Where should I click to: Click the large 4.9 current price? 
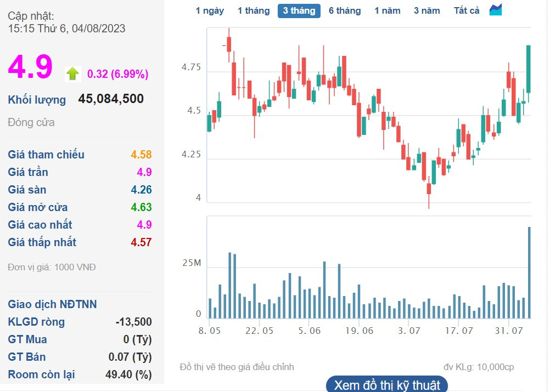click(x=30, y=67)
